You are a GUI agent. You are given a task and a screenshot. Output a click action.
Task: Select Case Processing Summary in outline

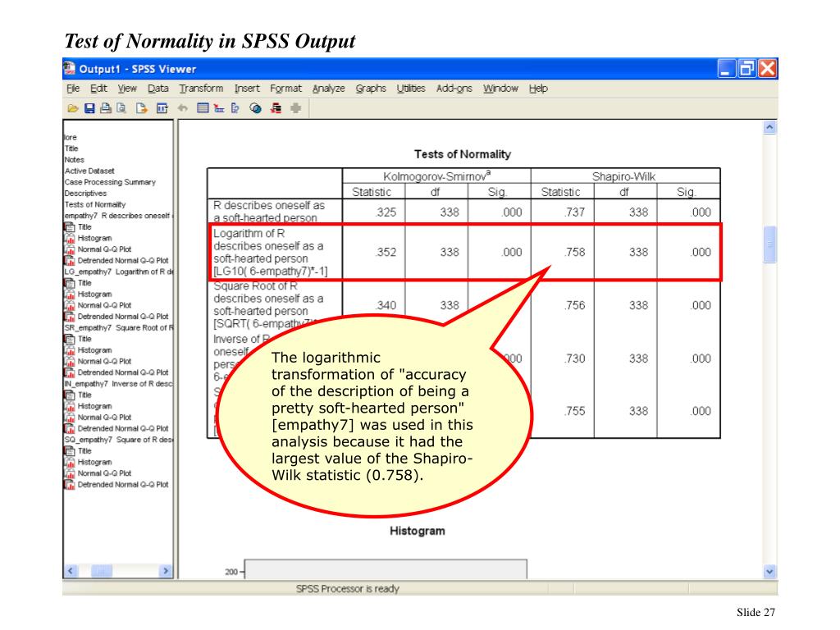[x=110, y=182]
